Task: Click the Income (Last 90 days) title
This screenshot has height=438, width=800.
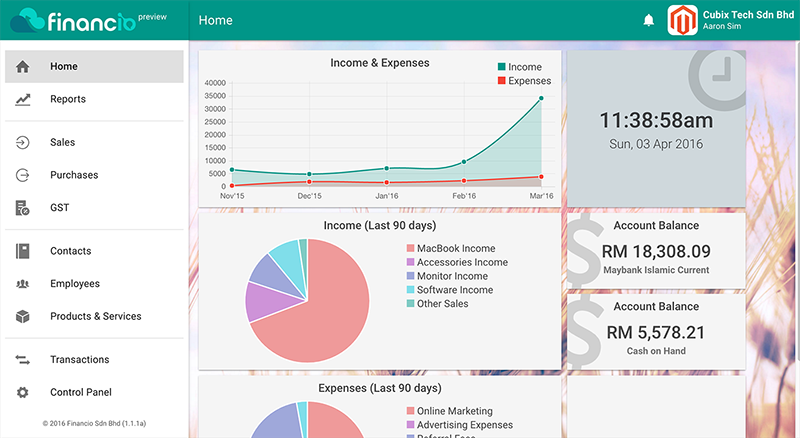Action: [x=380, y=226]
